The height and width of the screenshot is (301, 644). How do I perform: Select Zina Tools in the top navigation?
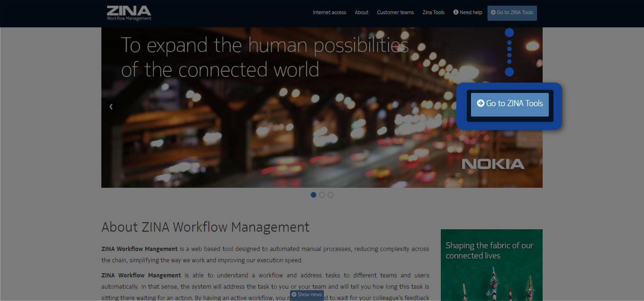tap(433, 12)
